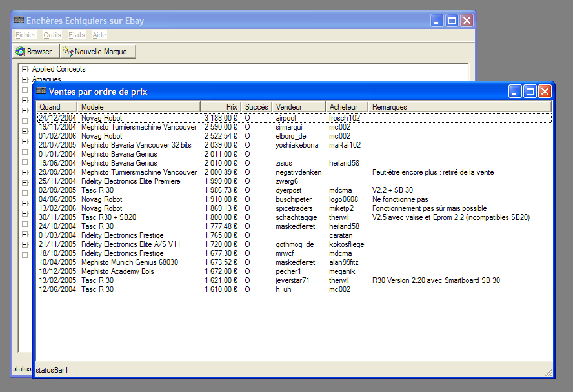Click seller name mrwcf
This screenshot has height=392, width=573.
pyautogui.click(x=285, y=253)
